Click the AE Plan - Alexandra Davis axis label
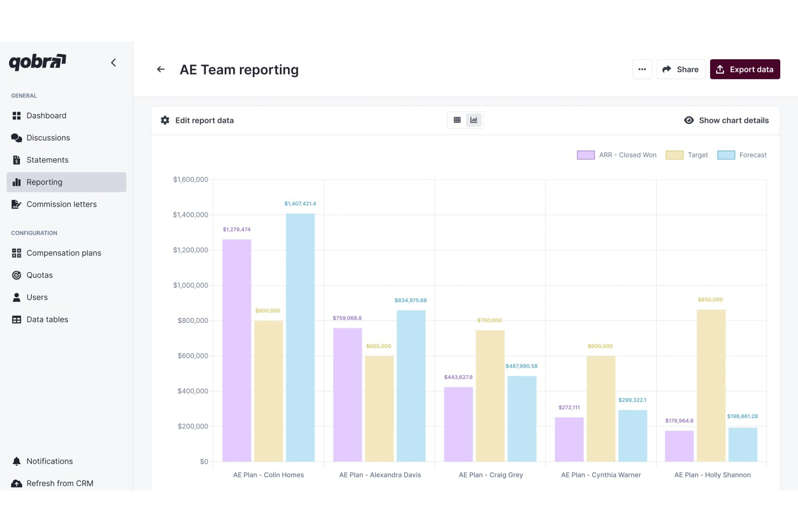The height and width of the screenshot is (532, 798). 380,475
